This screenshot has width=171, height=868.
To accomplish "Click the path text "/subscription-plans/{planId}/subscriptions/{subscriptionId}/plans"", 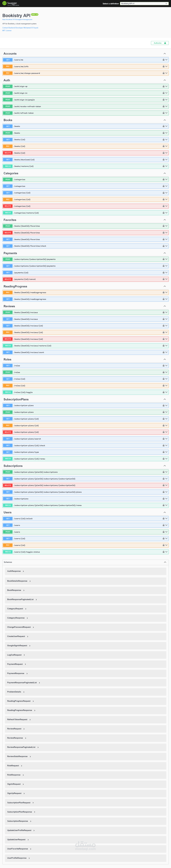I will [x=48, y=492].
